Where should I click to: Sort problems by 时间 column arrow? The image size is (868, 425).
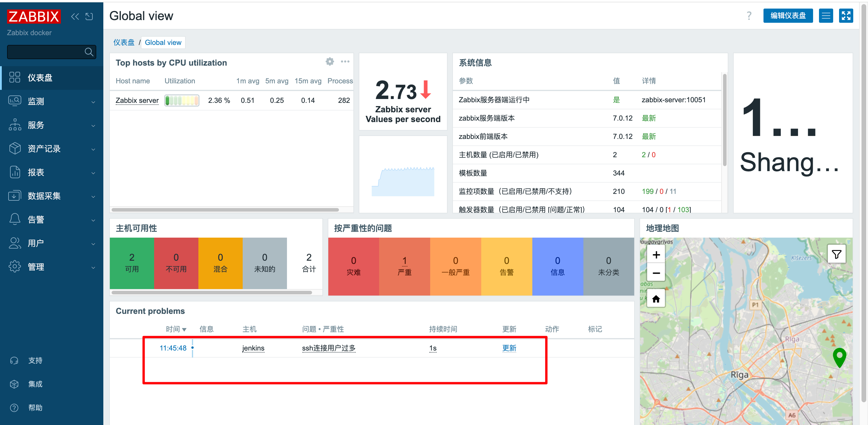(x=184, y=329)
